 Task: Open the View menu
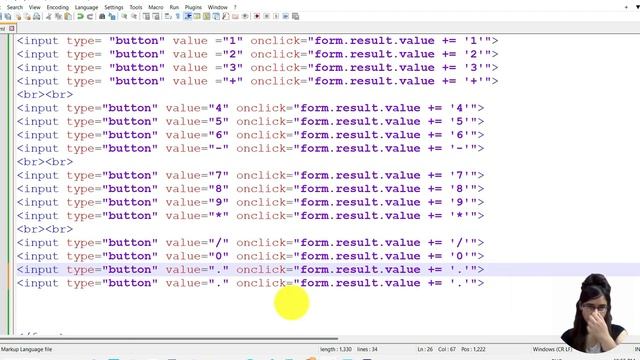[35, 7]
